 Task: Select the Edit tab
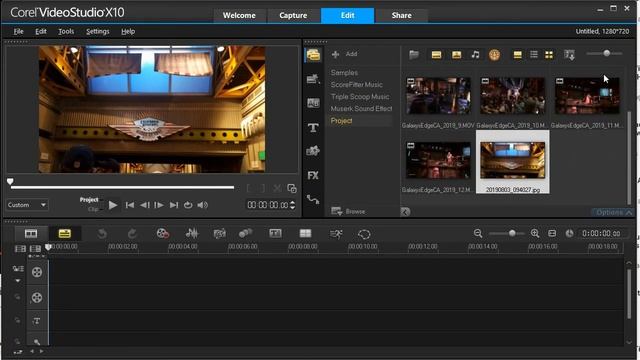coord(347,16)
